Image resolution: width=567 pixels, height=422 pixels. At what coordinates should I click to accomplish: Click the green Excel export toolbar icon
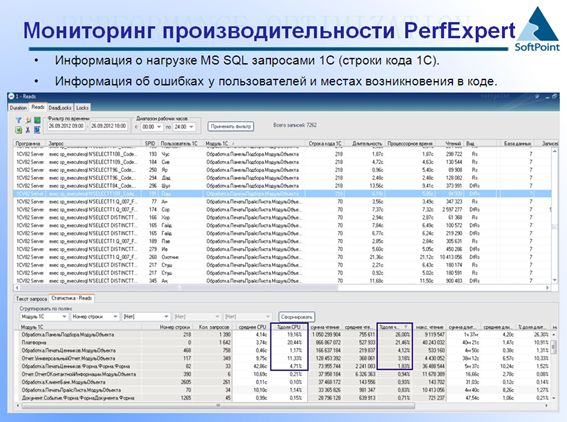point(18,130)
